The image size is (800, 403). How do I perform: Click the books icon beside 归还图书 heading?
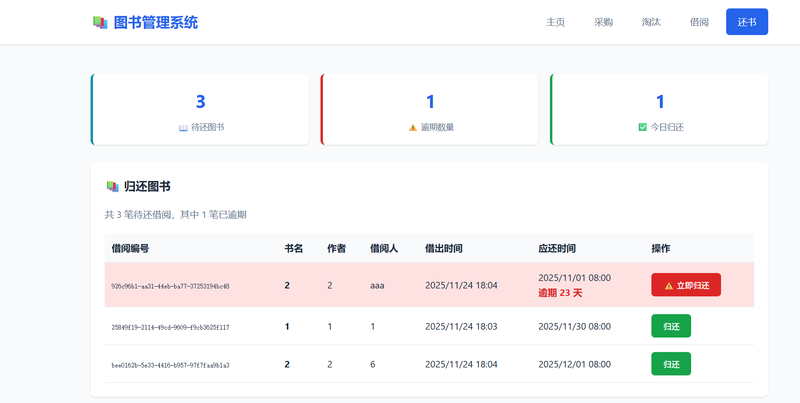coord(112,186)
